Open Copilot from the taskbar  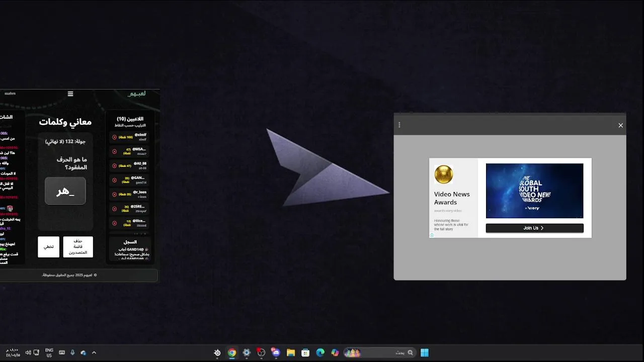click(335, 353)
